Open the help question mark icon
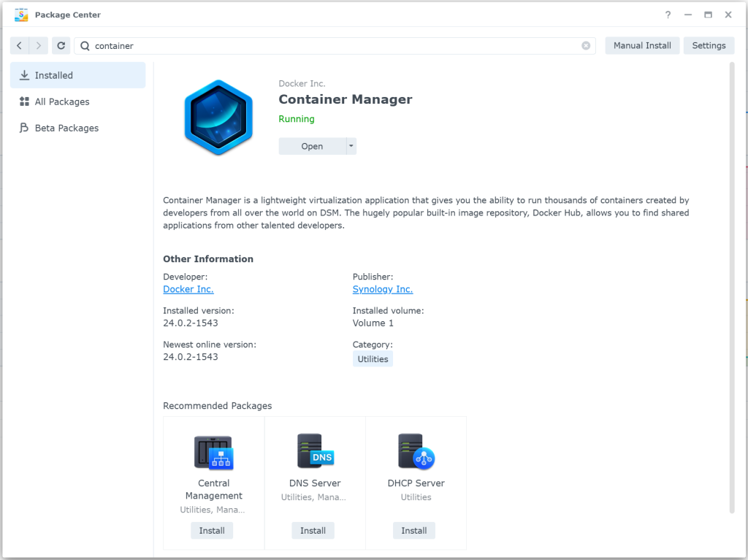 pyautogui.click(x=668, y=15)
